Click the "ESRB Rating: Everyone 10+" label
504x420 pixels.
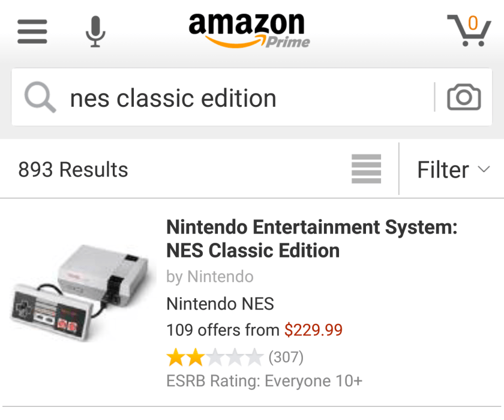click(264, 381)
